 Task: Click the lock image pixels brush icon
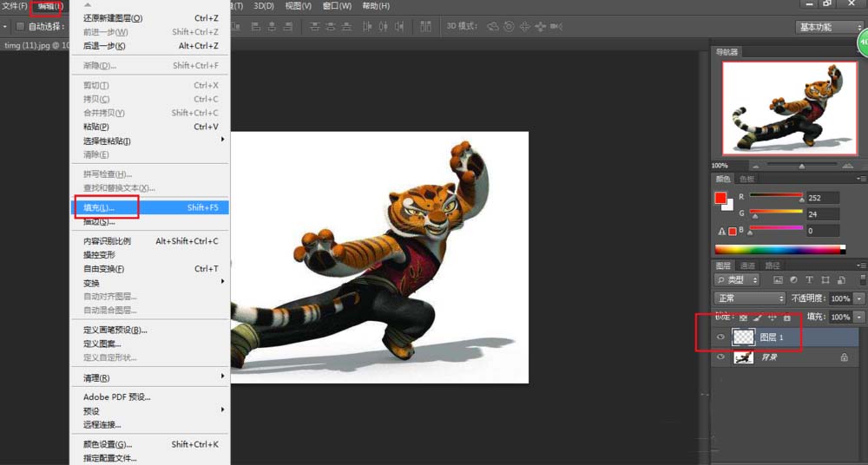(x=757, y=318)
